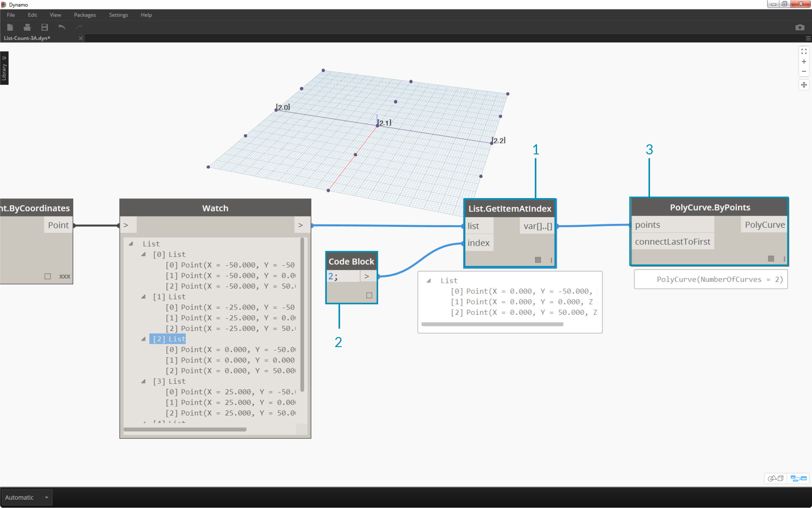Open the Packages menu
Screen dimensions: 812x508
click(x=85, y=15)
